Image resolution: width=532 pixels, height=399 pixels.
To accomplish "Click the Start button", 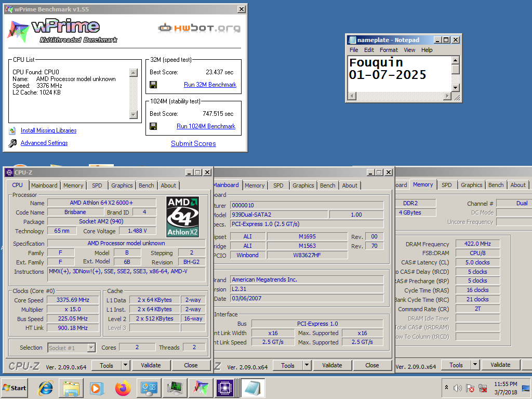I will 14,388.
